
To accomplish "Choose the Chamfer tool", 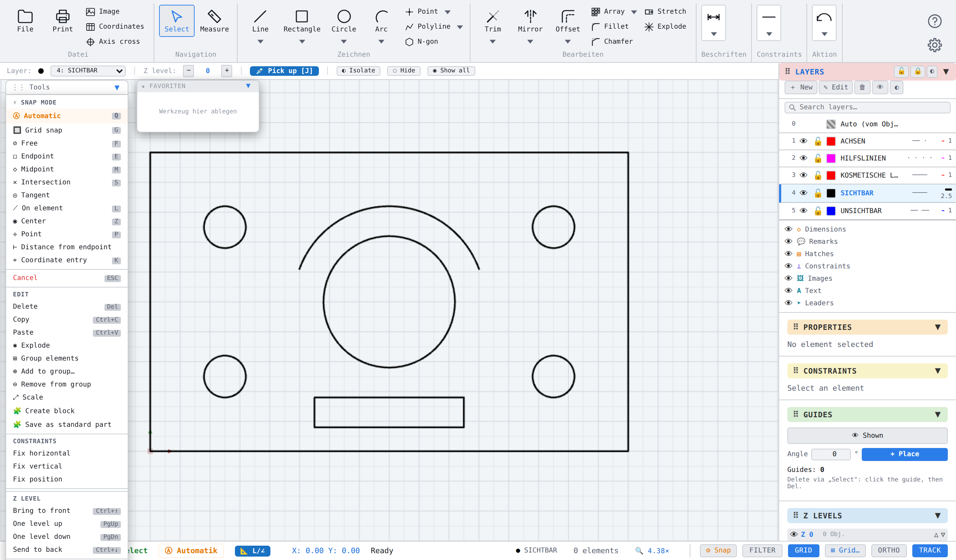I will click(612, 41).
